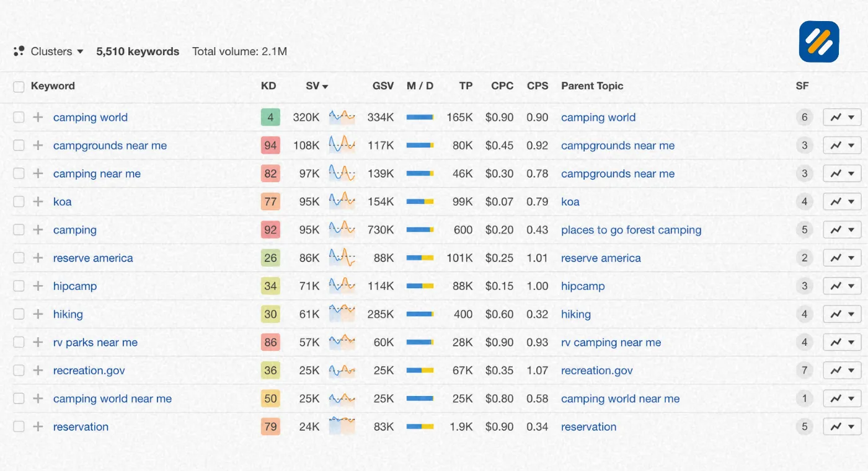Click the blue logo icon at top right
868x471 pixels.
[x=819, y=42]
